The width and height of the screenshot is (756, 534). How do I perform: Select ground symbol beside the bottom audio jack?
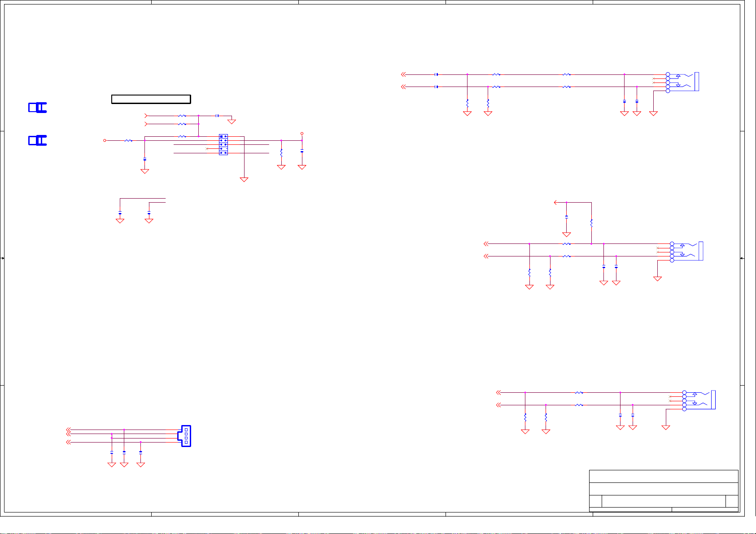(x=666, y=427)
